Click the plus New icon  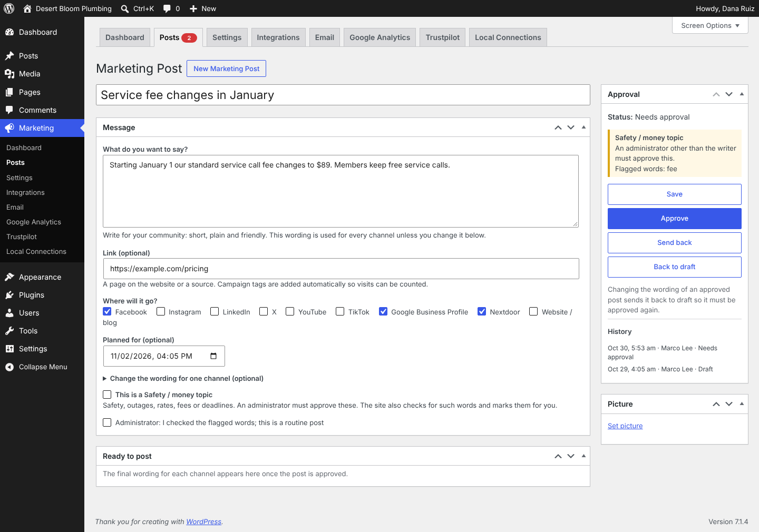(x=193, y=8)
